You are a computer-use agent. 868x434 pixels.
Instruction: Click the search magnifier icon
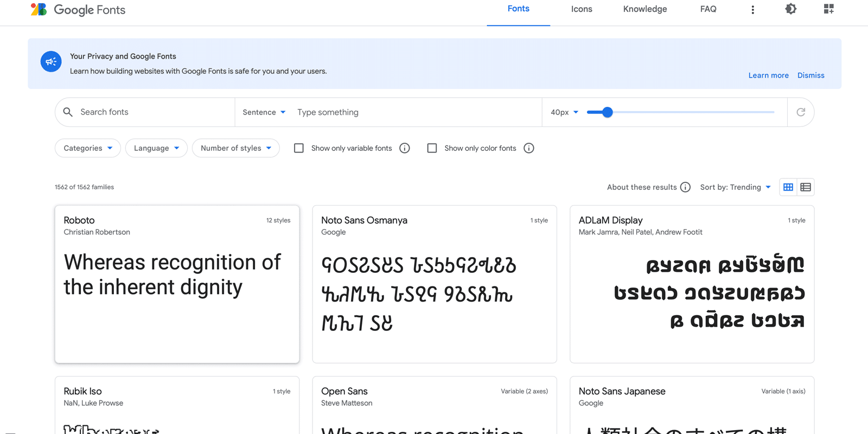pos(68,112)
